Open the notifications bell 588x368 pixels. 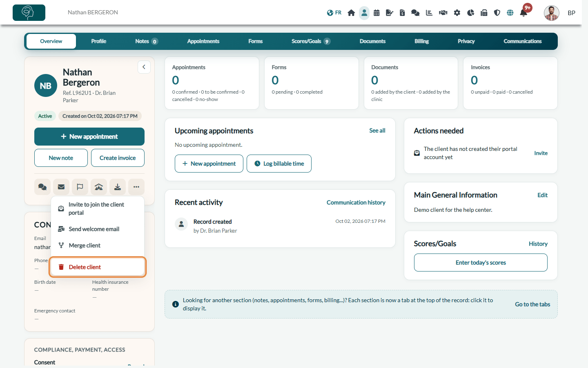[x=523, y=13]
